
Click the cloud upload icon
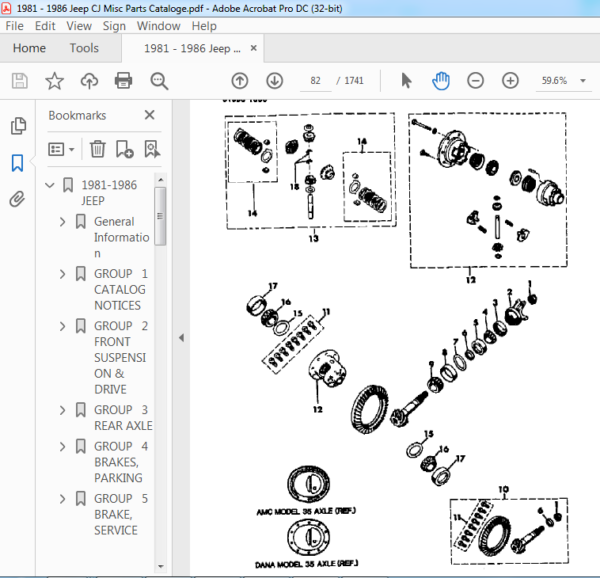point(89,81)
